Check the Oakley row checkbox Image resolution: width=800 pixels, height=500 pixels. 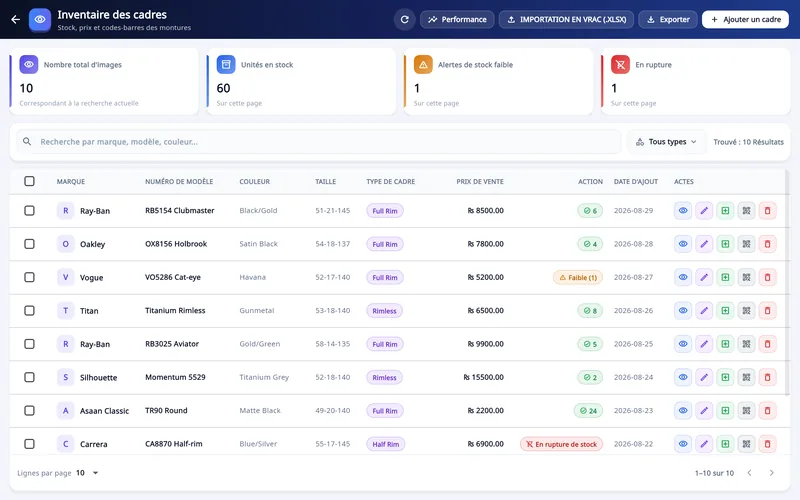30,244
